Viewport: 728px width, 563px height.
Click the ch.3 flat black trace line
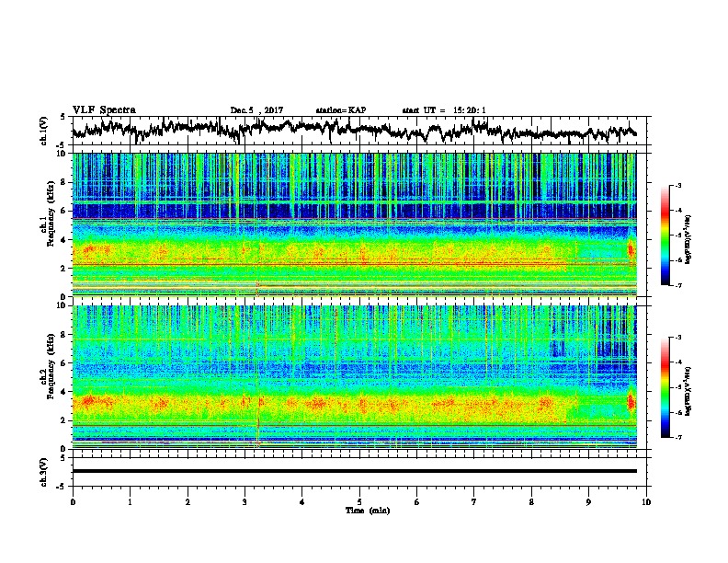[355, 471]
